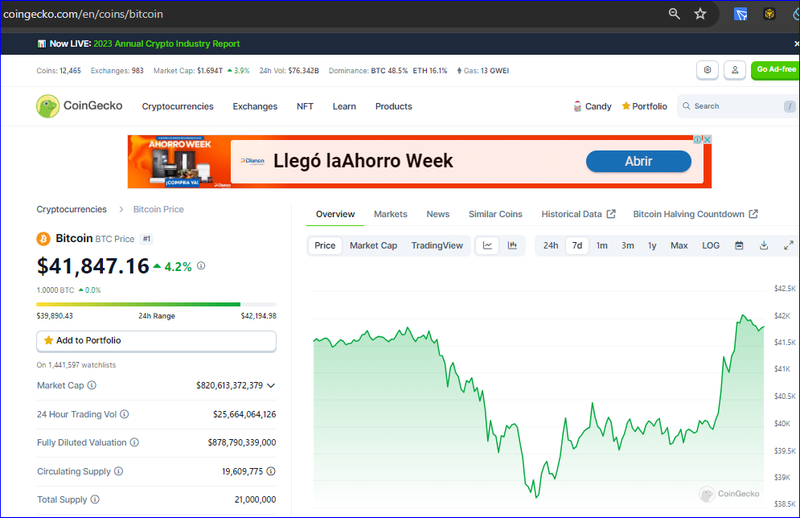Set chart range to Max
The height and width of the screenshot is (518, 800).
click(679, 245)
